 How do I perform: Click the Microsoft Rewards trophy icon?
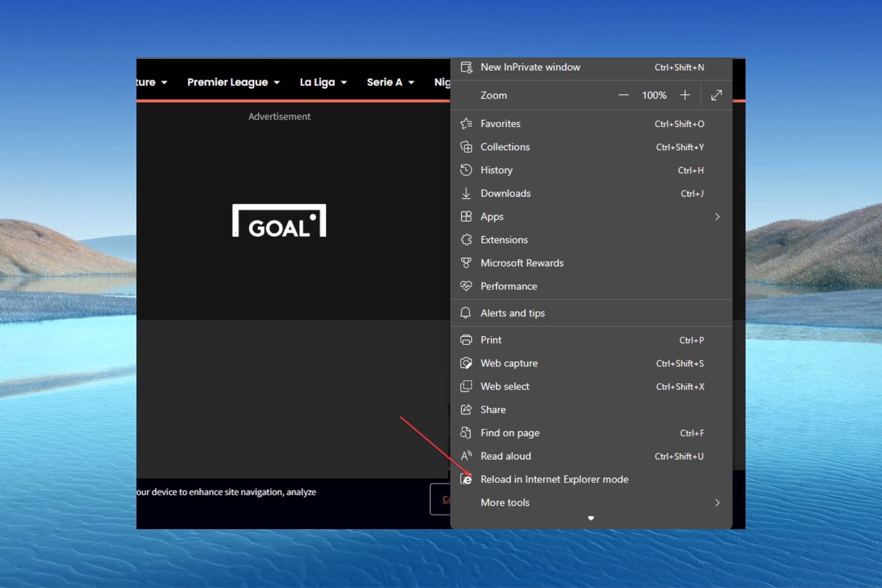[466, 263]
